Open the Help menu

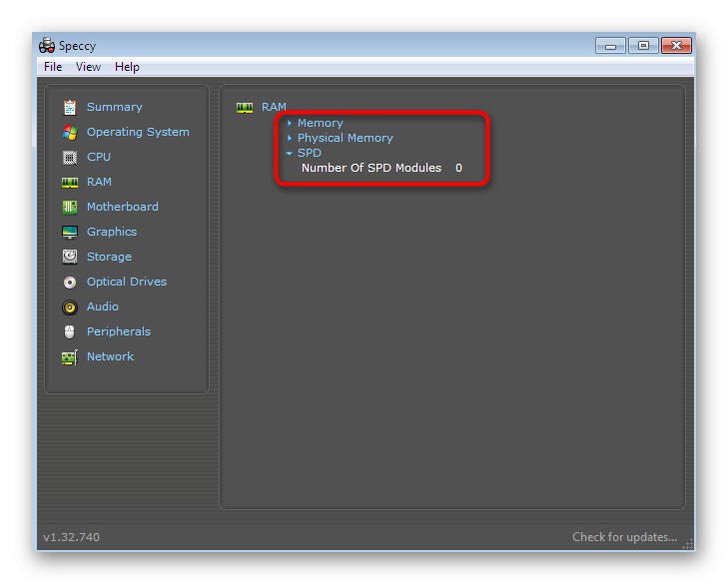127,67
